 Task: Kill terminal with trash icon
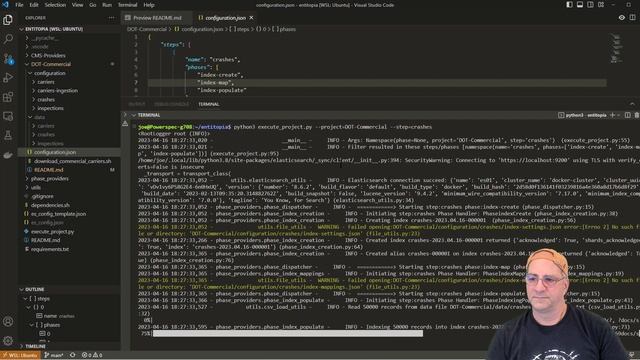pyautogui.click(x=636, y=115)
